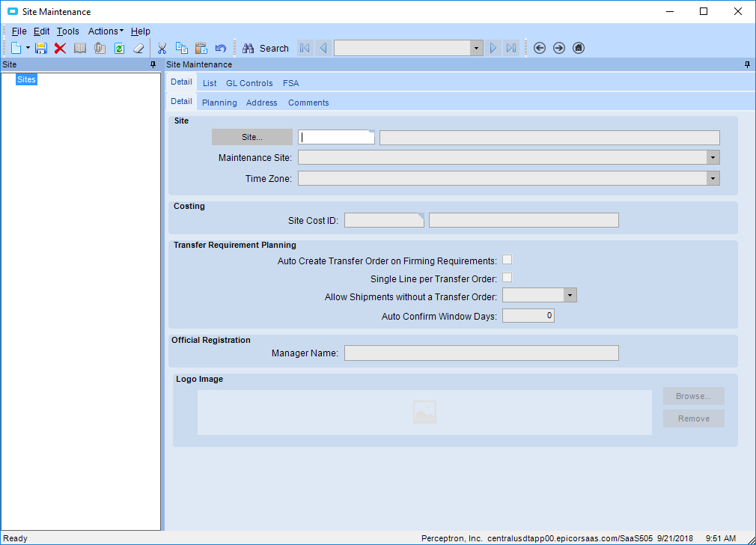Switch to the GL Controls tab
756x545 pixels.
point(249,83)
